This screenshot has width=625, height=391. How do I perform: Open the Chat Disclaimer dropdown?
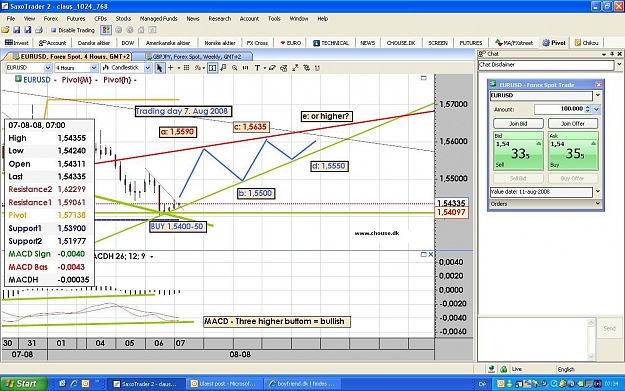(x=619, y=65)
